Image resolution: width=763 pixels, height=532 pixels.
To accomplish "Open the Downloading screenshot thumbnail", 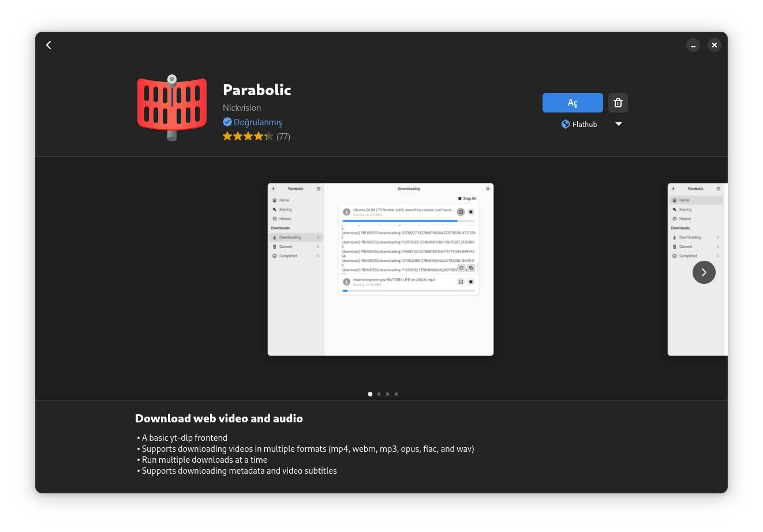I will tap(380, 269).
